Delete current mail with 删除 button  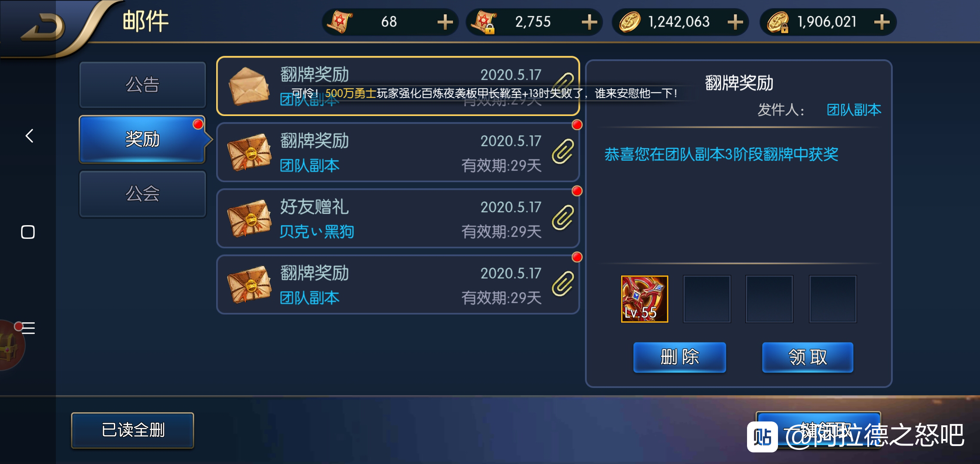tap(680, 357)
